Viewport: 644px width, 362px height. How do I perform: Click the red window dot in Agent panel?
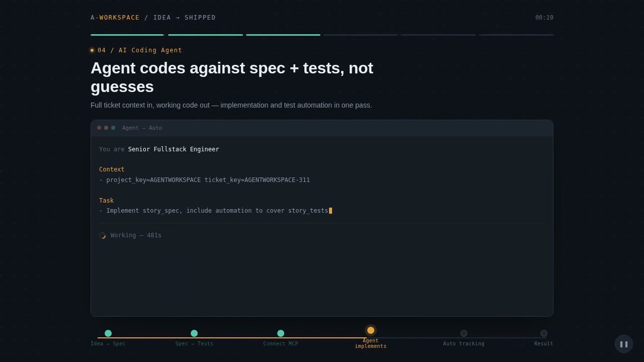click(x=99, y=128)
